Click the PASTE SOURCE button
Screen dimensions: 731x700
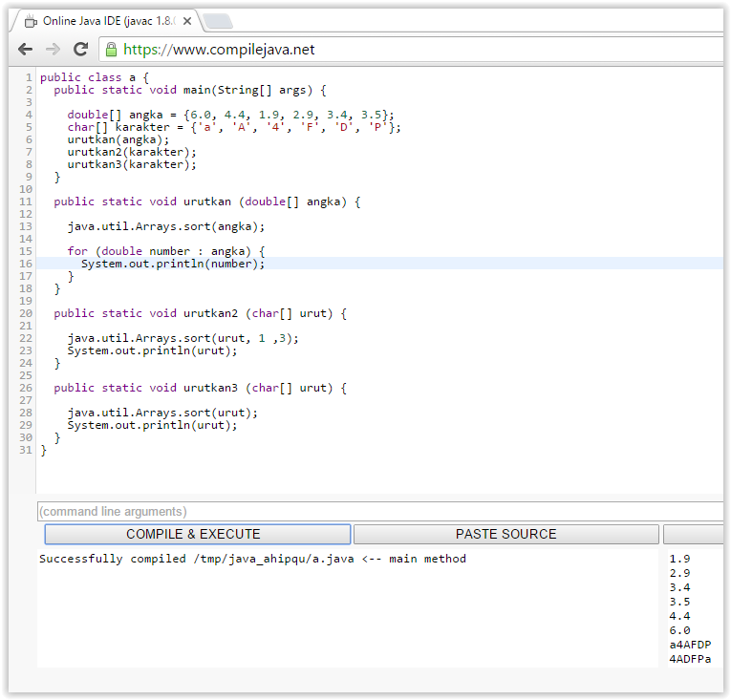click(x=505, y=534)
